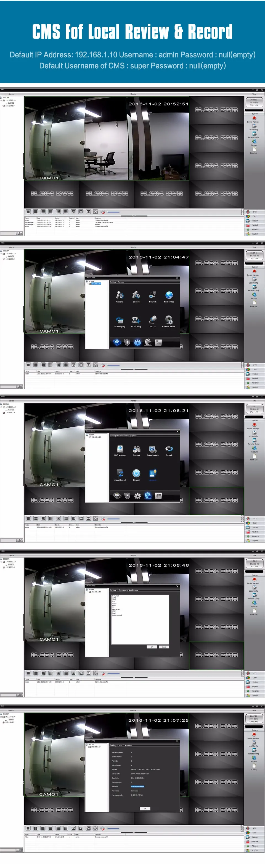The height and width of the screenshot is (868, 265).
Task: Select Mobile reported in NetService list
Action: click(117, 615)
